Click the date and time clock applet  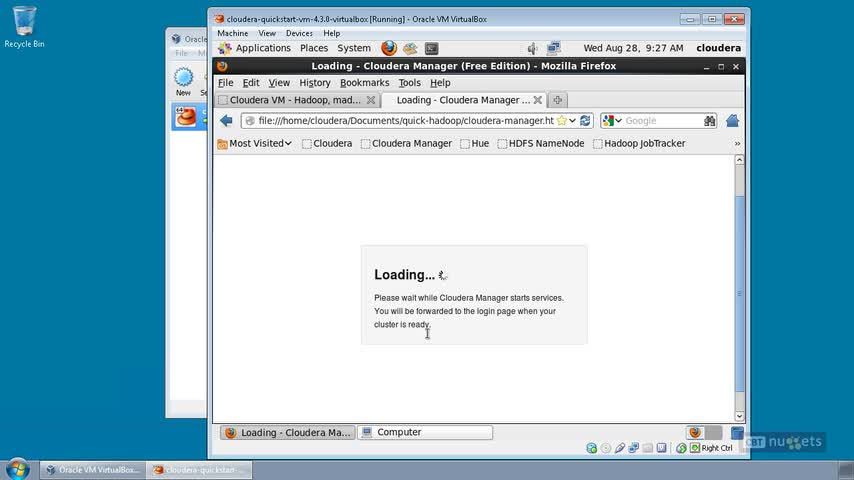pyautogui.click(x=633, y=48)
